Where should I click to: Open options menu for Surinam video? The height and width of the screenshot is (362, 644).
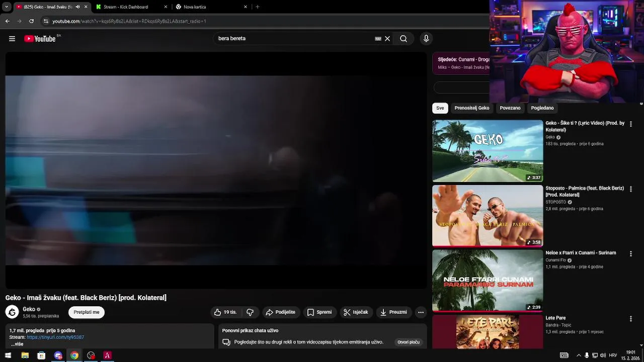[631, 254]
